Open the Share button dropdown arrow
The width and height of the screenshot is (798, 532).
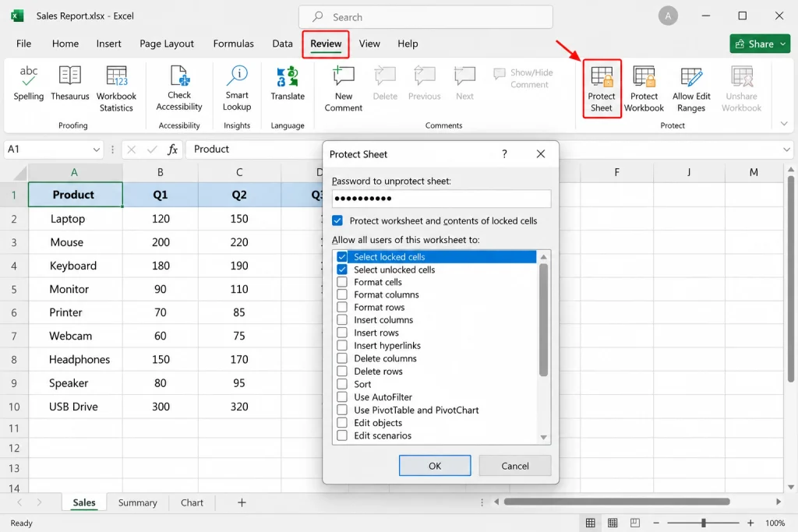click(x=782, y=44)
